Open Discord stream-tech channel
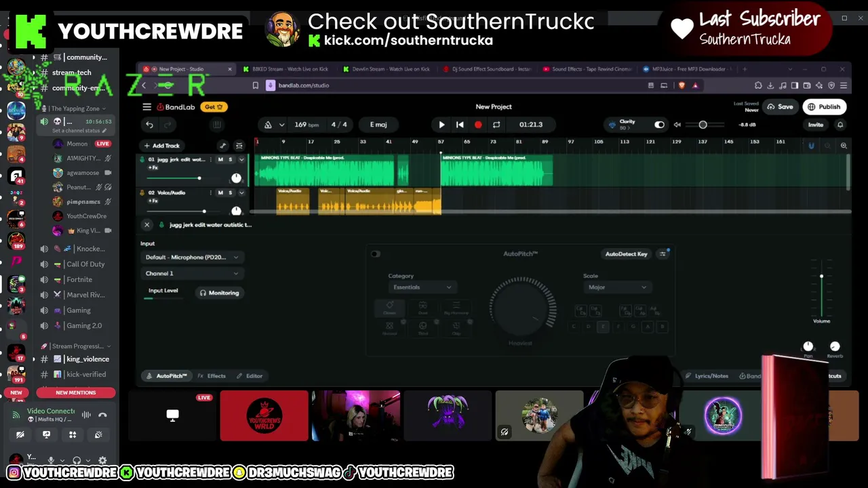This screenshot has height=488, width=868. [x=71, y=73]
